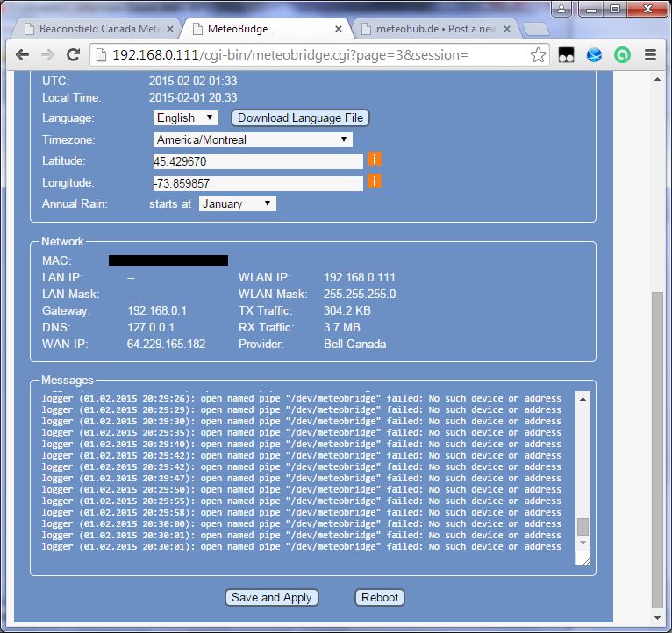The image size is (672, 633).
Task: Click the black-and-white extension icon in toolbar
Action: [x=567, y=55]
